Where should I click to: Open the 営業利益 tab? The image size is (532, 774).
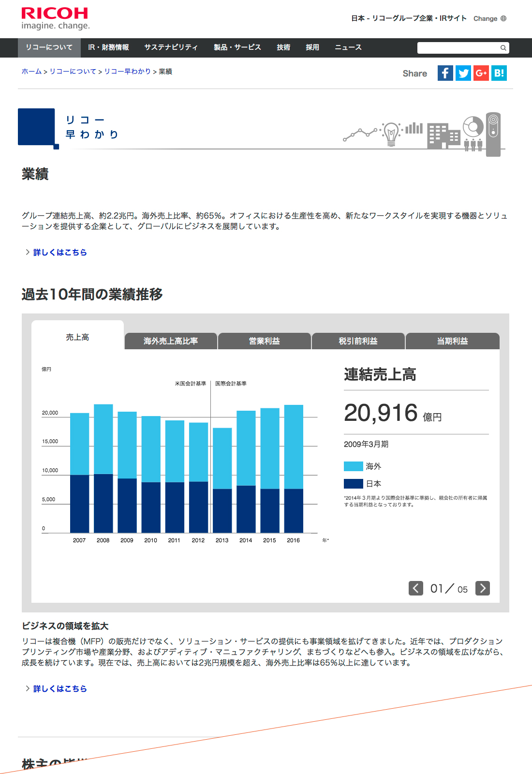pyautogui.click(x=264, y=341)
